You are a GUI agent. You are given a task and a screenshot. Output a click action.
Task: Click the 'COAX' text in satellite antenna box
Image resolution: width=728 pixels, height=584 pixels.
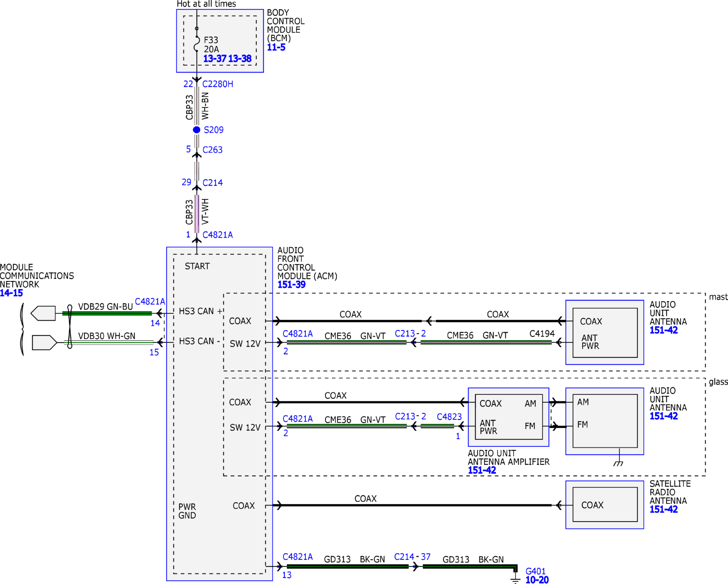coord(592,505)
